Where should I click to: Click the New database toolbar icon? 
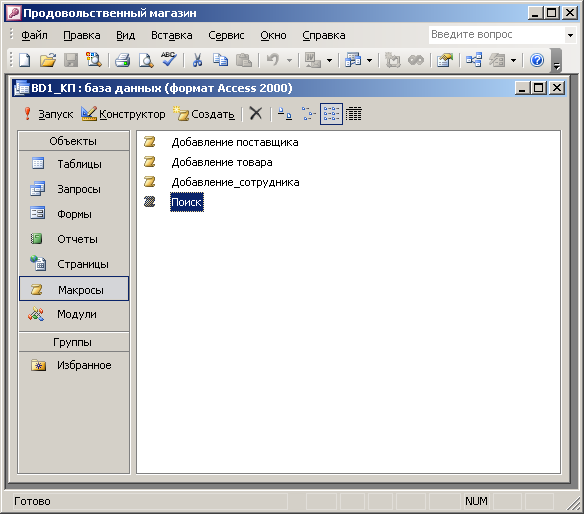(25, 60)
